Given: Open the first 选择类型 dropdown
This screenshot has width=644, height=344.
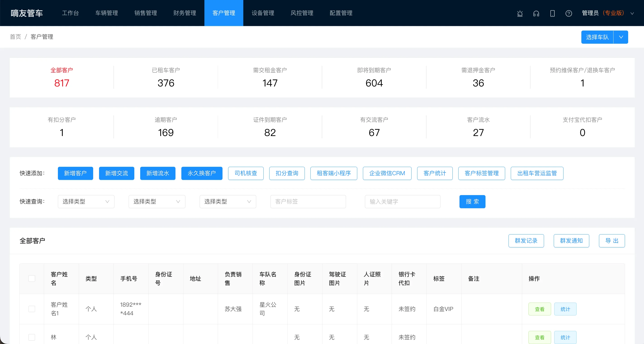Looking at the screenshot, I should click(x=86, y=201).
